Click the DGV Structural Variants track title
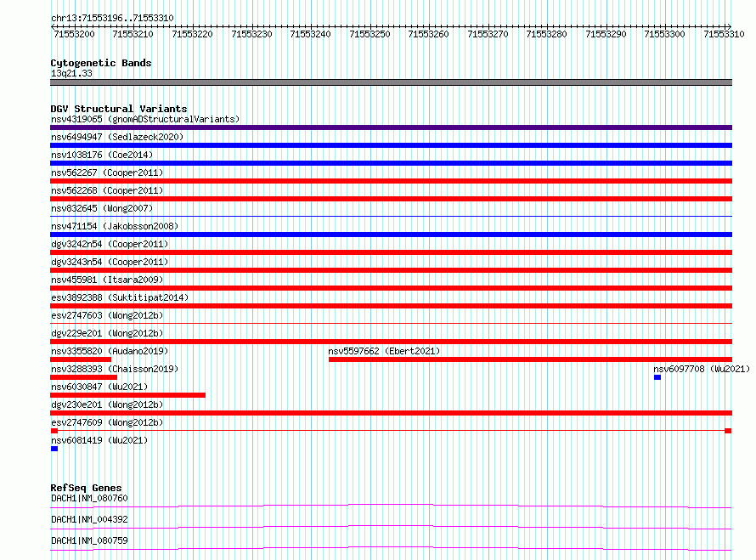Screen dimensions: 756x560 [119, 109]
